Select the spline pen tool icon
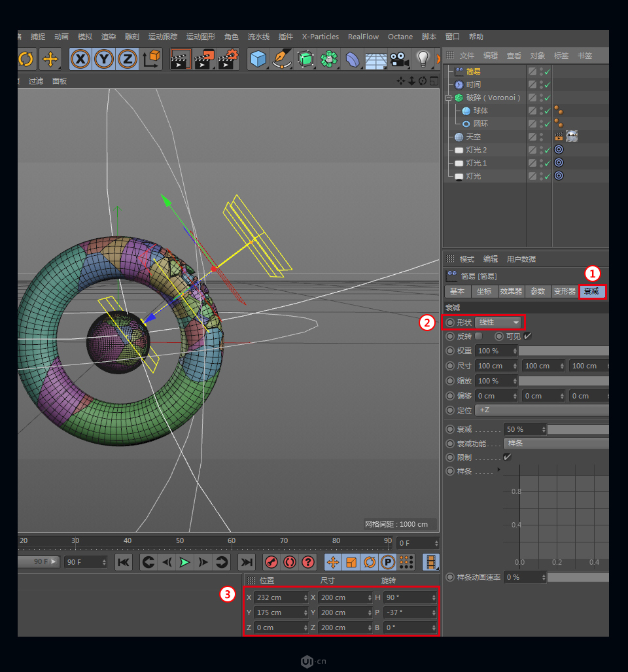The height and width of the screenshot is (672, 628). pyautogui.click(x=283, y=58)
